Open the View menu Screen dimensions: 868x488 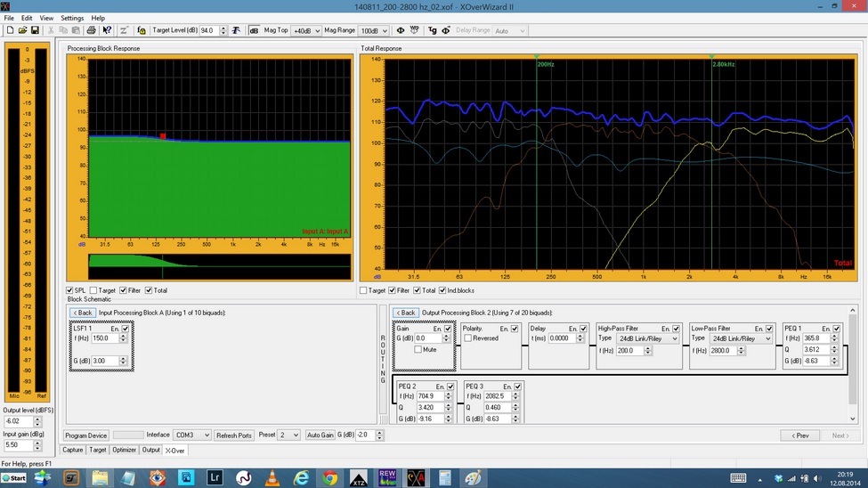tap(46, 18)
